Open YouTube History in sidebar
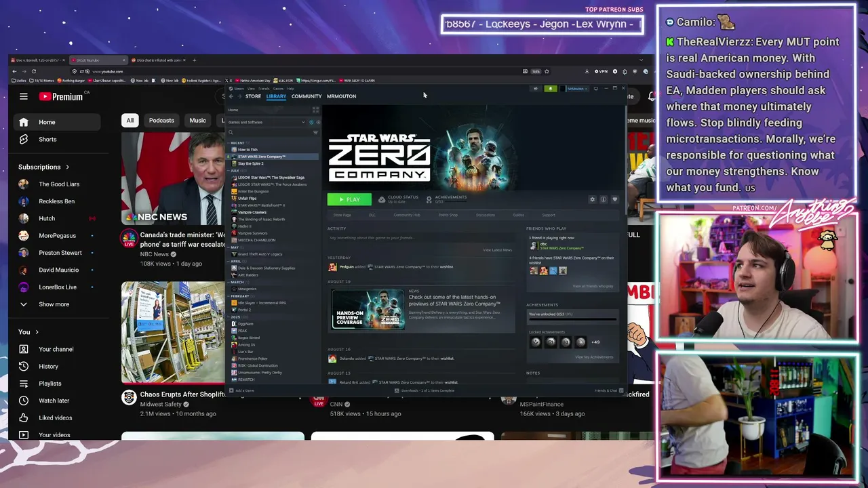The height and width of the screenshot is (488, 868). [57, 366]
